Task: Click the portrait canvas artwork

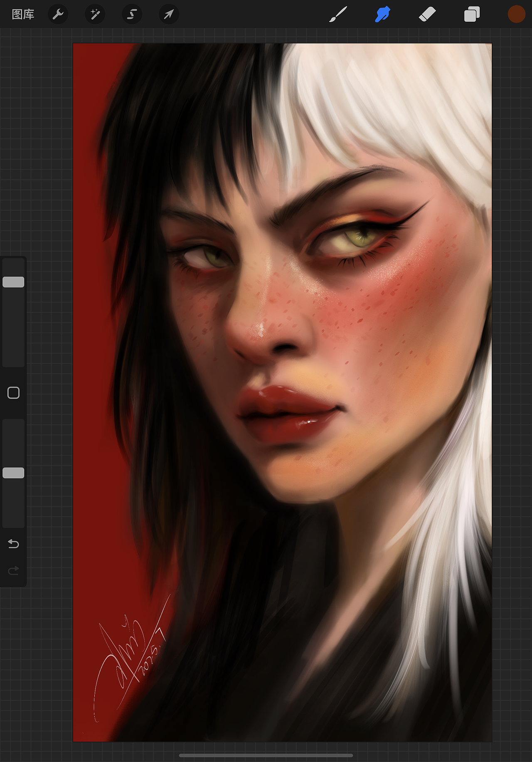Action: pyautogui.click(x=282, y=392)
